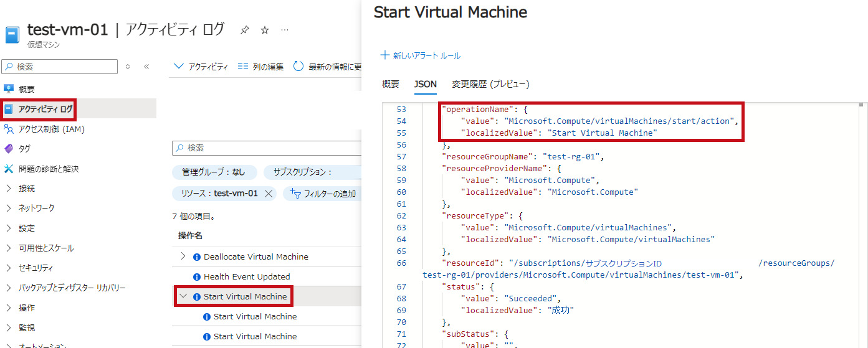Select the JSON tab

coord(426,84)
